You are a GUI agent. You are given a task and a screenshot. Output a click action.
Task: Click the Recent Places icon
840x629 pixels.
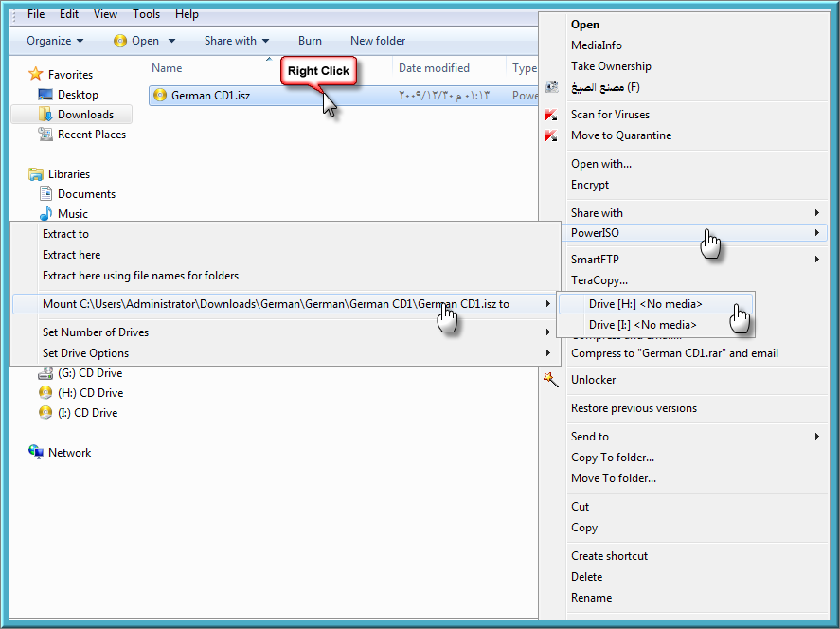tap(45, 135)
